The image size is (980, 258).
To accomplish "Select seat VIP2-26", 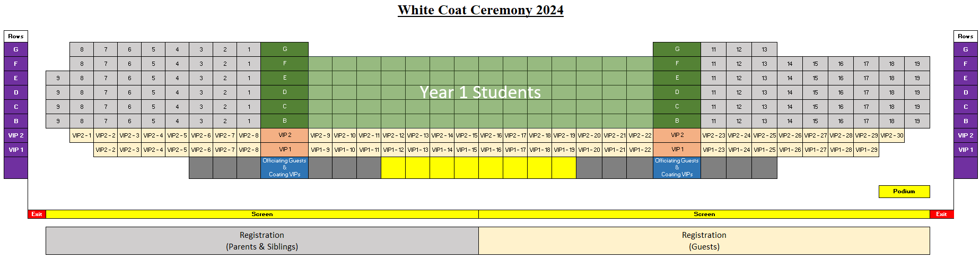I will pyautogui.click(x=790, y=135).
